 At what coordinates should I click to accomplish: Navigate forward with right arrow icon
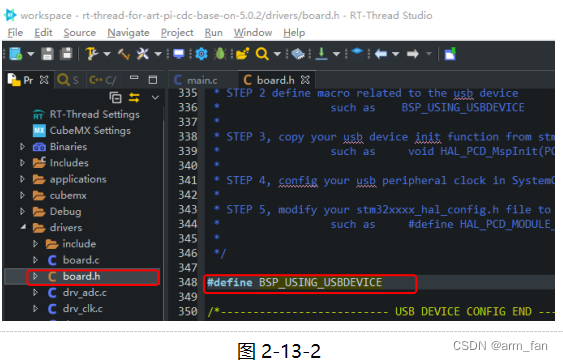click(413, 54)
